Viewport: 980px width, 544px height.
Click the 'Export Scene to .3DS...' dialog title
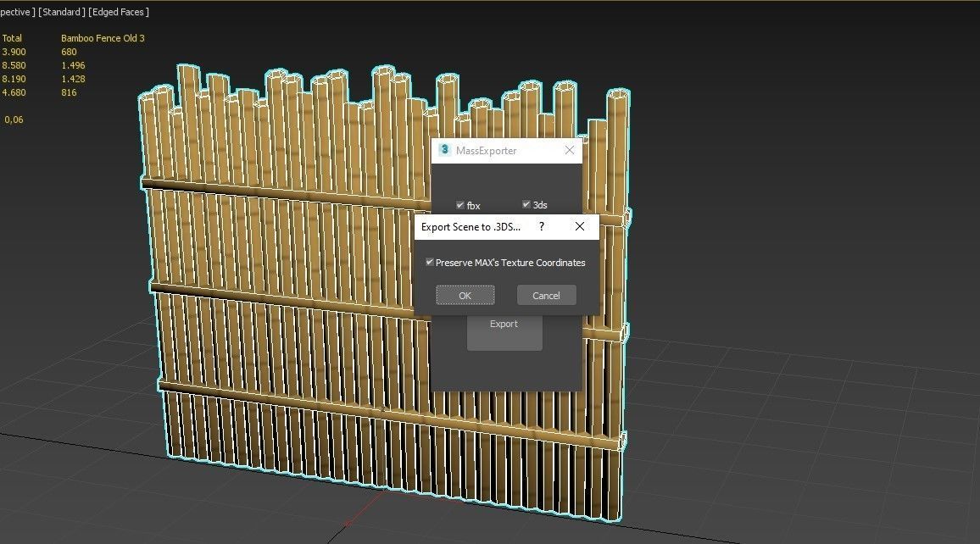click(471, 227)
